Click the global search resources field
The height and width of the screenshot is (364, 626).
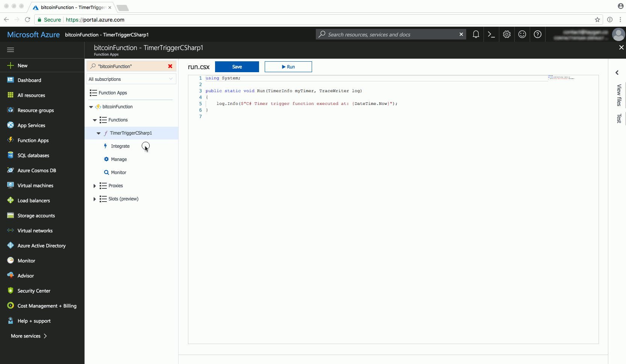pos(391,34)
